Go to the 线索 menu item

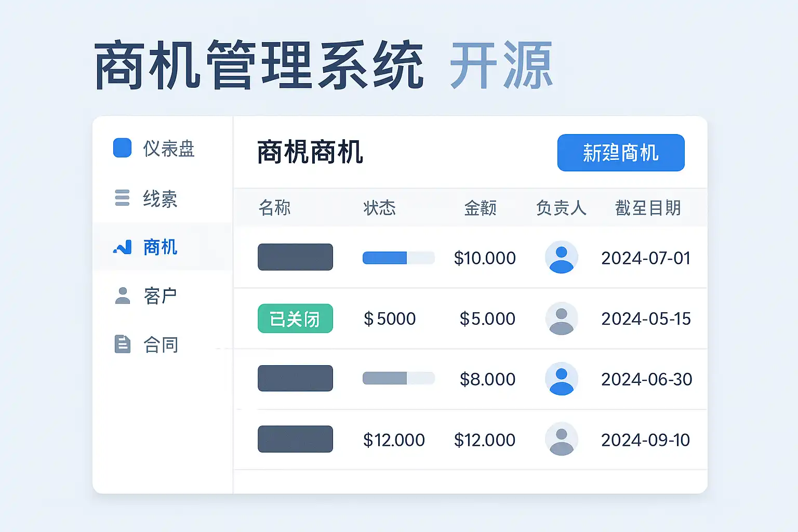pos(160,198)
